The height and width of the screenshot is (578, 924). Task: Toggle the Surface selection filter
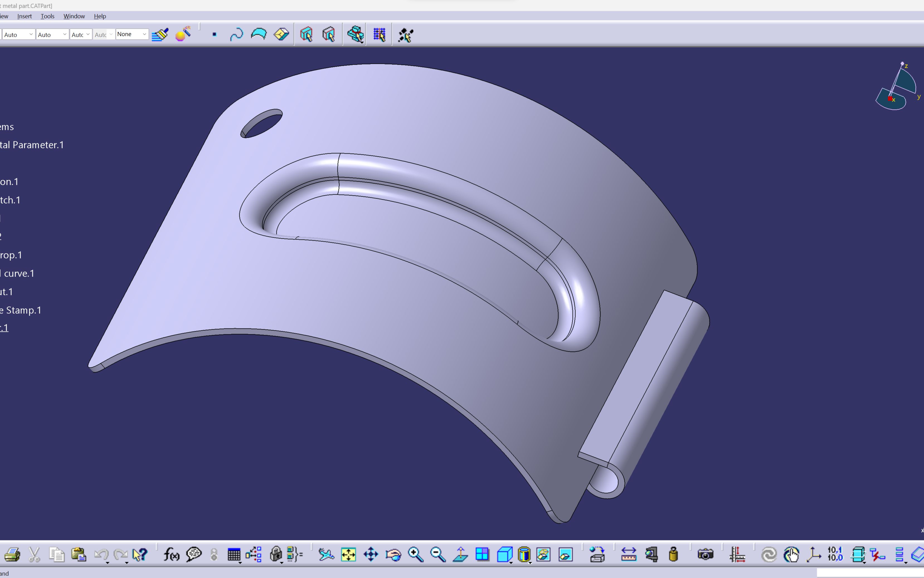click(259, 34)
